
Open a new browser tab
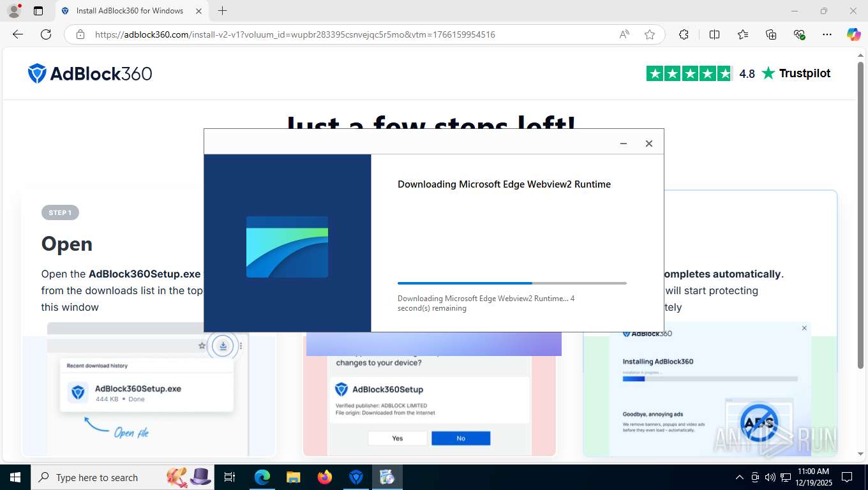tap(222, 11)
